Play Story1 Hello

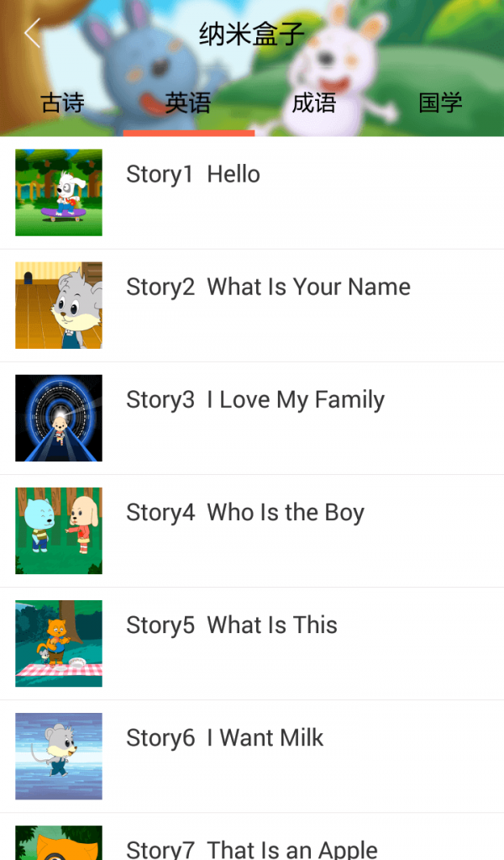point(193,174)
